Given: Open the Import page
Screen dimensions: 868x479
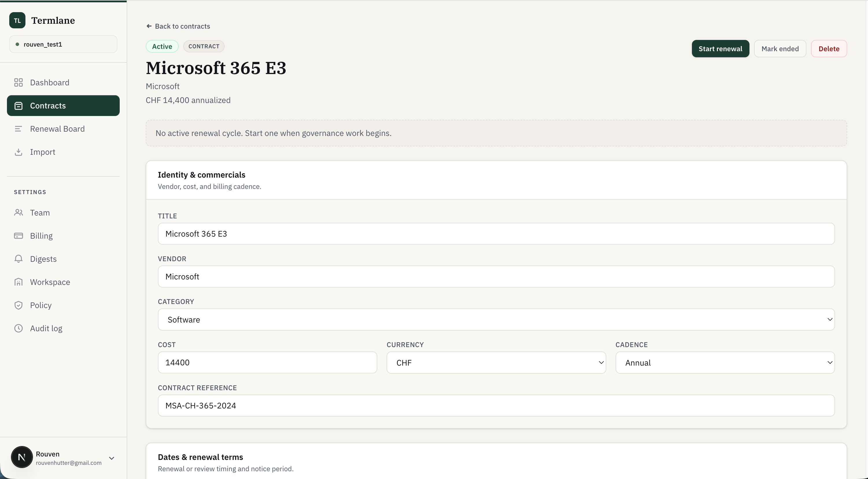Looking at the screenshot, I should coord(63,152).
